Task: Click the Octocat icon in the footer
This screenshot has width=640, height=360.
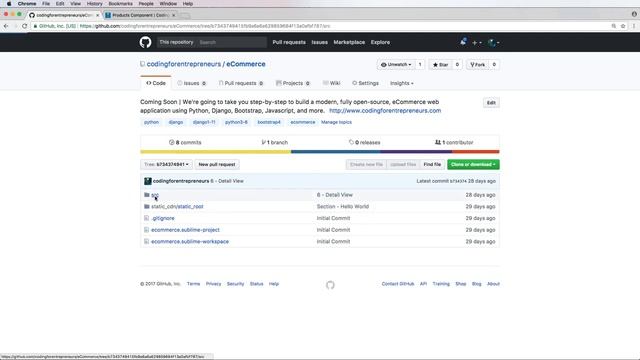Action: 330,285
